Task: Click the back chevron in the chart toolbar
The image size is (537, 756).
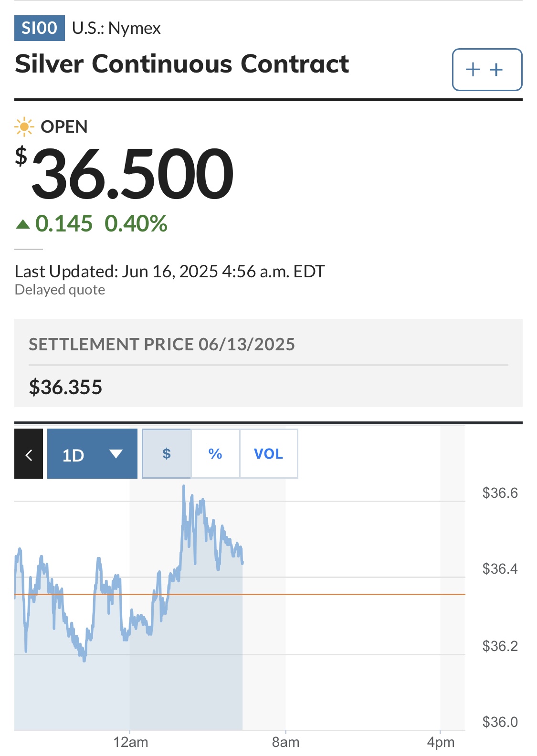Action: [x=29, y=453]
